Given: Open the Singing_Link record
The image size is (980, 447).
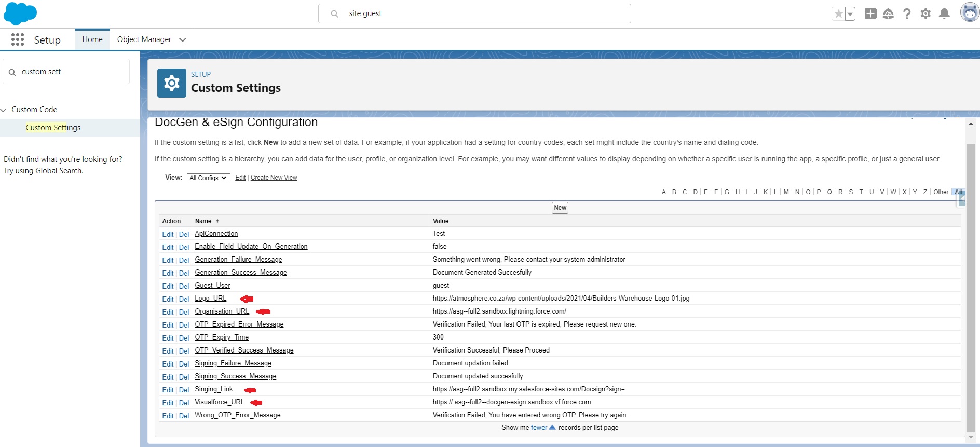Looking at the screenshot, I should 214,389.
